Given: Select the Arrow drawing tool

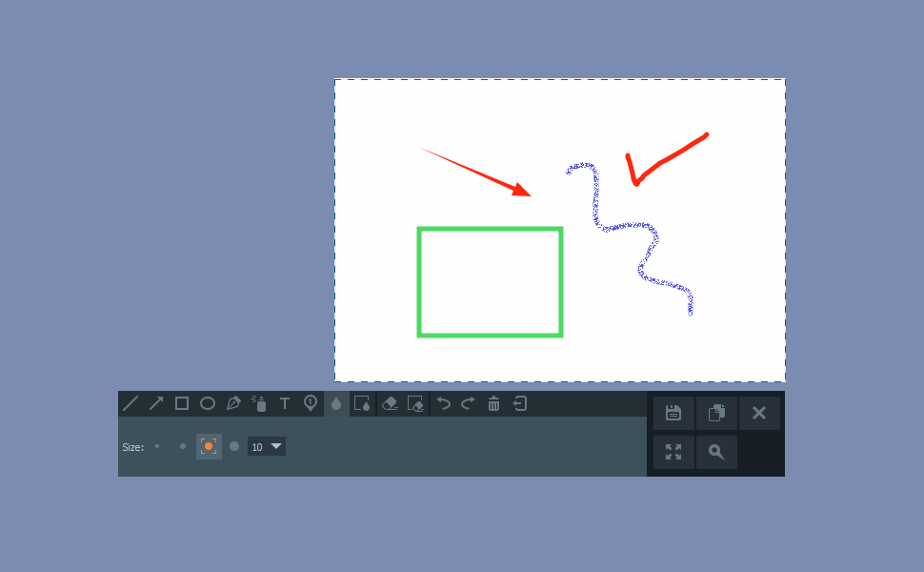Looking at the screenshot, I should (156, 403).
